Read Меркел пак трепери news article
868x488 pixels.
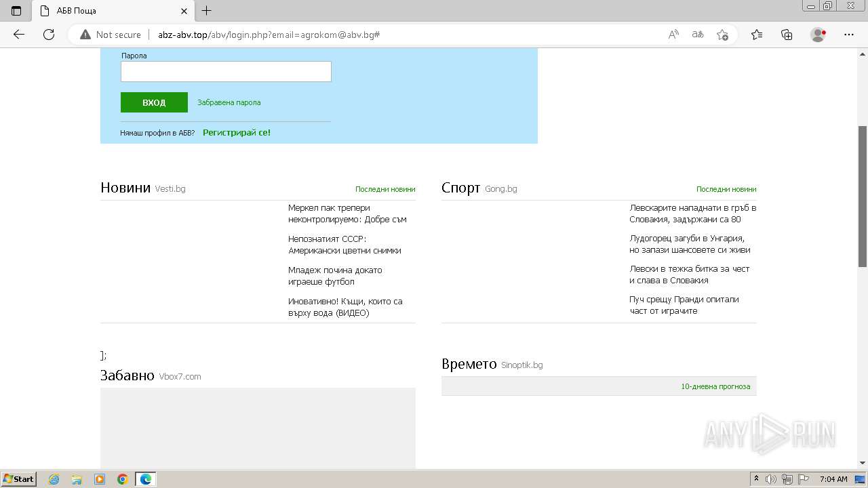click(x=347, y=213)
